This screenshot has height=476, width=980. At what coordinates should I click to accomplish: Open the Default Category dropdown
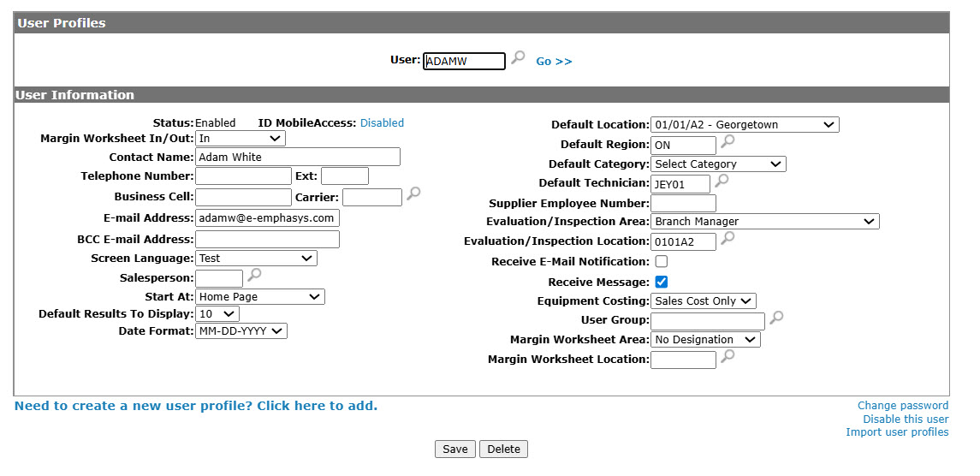tap(718, 164)
